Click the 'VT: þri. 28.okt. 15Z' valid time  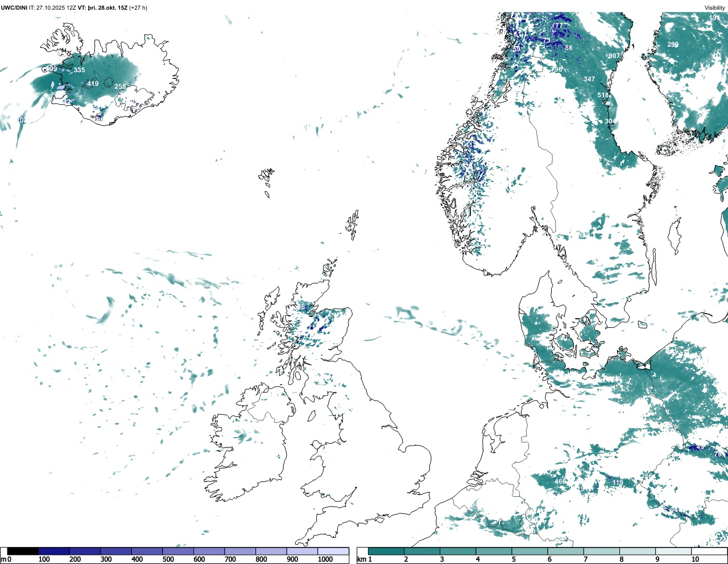pyautogui.click(x=103, y=8)
